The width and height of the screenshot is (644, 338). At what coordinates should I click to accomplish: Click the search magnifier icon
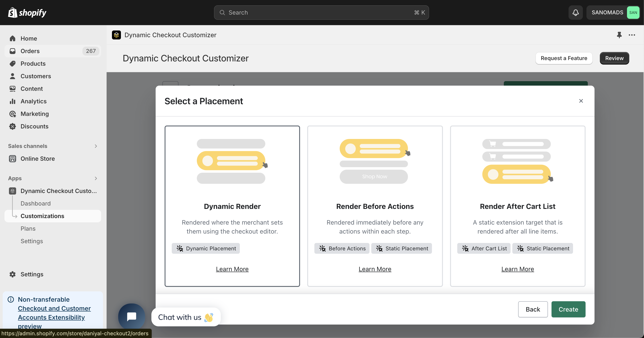pyautogui.click(x=222, y=13)
